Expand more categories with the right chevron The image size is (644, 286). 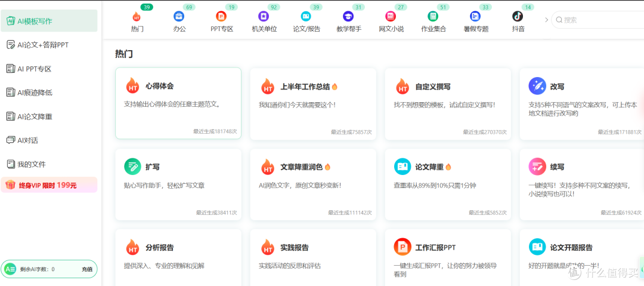point(546,19)
